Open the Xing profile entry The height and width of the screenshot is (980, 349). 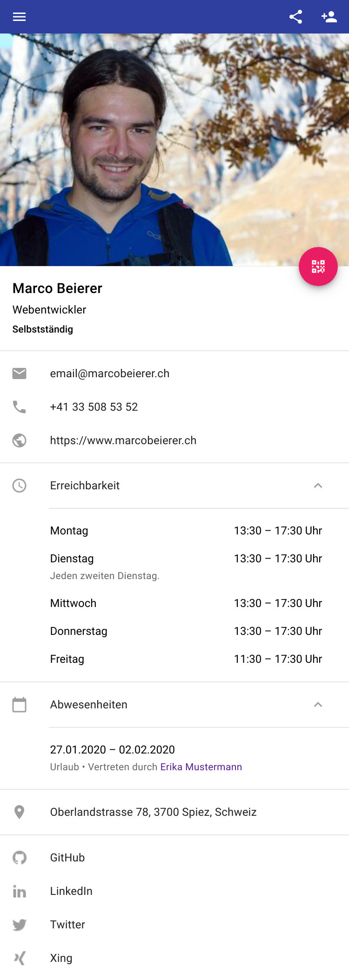(x=174, y=958)
